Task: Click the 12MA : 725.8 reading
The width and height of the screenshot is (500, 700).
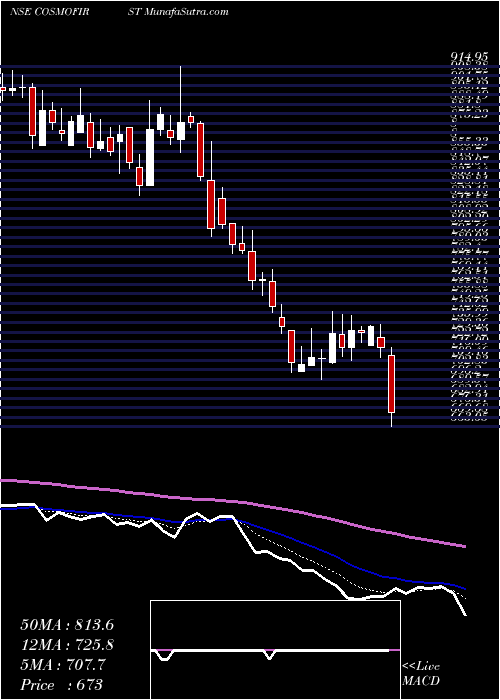Action: 67,645
